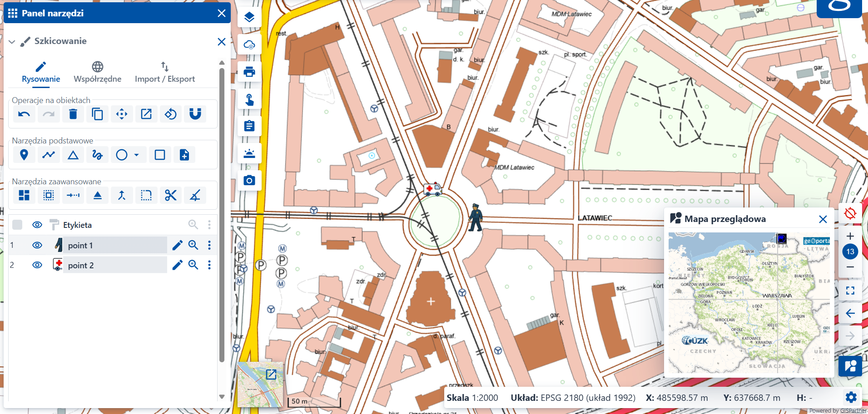Click the measure distance dimension tool
868x414 pixels.
73,196
